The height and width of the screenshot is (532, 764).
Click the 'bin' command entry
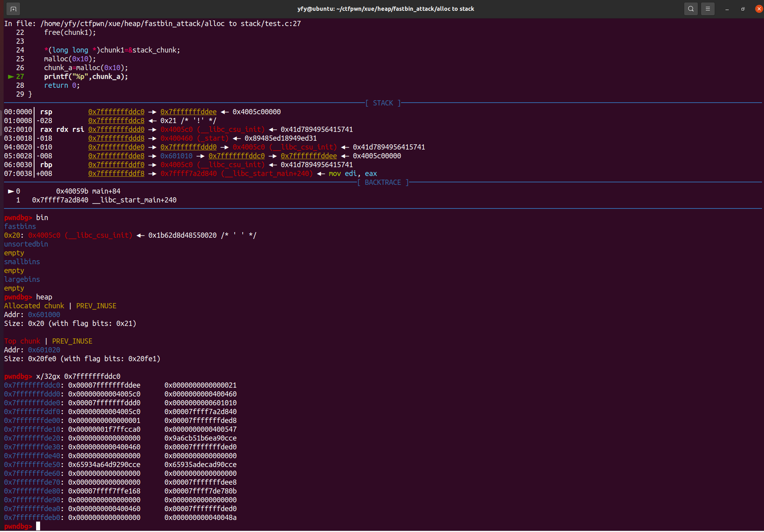[x=42, y=218]
